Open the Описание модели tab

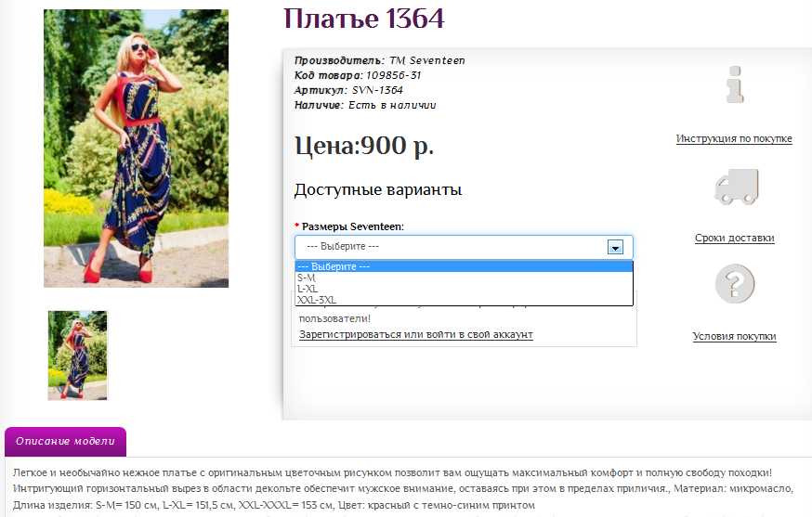click(65, 442)
